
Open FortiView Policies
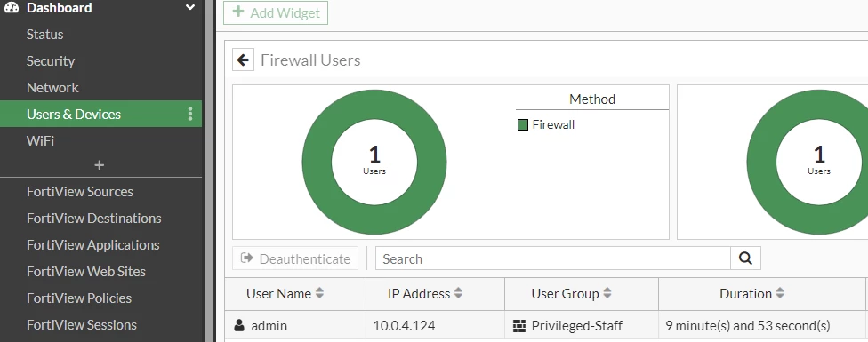coord(79,298)
